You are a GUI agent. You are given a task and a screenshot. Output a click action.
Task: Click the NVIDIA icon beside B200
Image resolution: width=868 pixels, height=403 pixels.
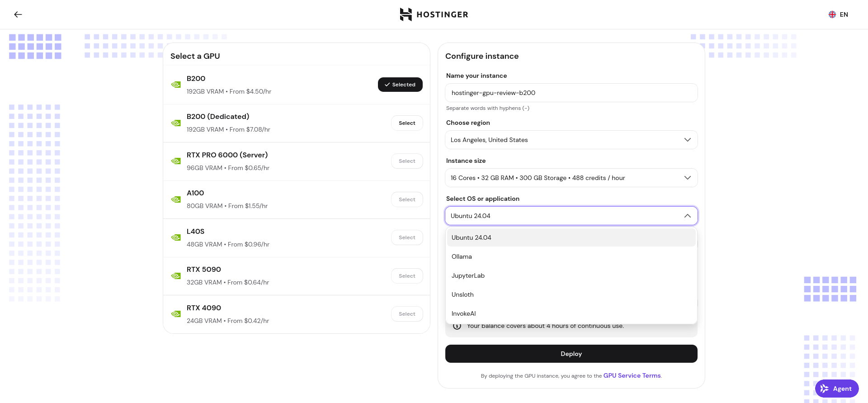(x=176, y=85)
